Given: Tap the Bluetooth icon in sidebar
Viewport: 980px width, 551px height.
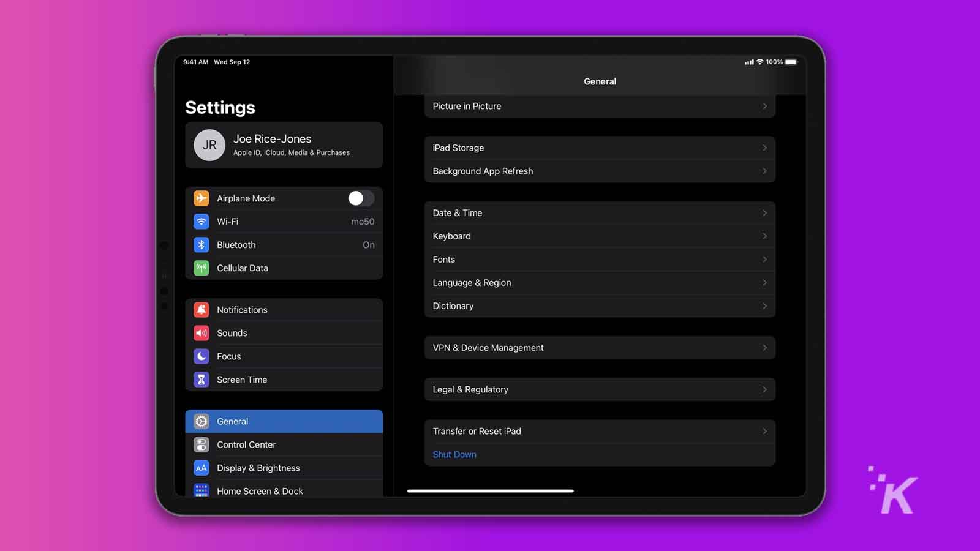Looking at the screenshot, I should [x=201, y=245].
